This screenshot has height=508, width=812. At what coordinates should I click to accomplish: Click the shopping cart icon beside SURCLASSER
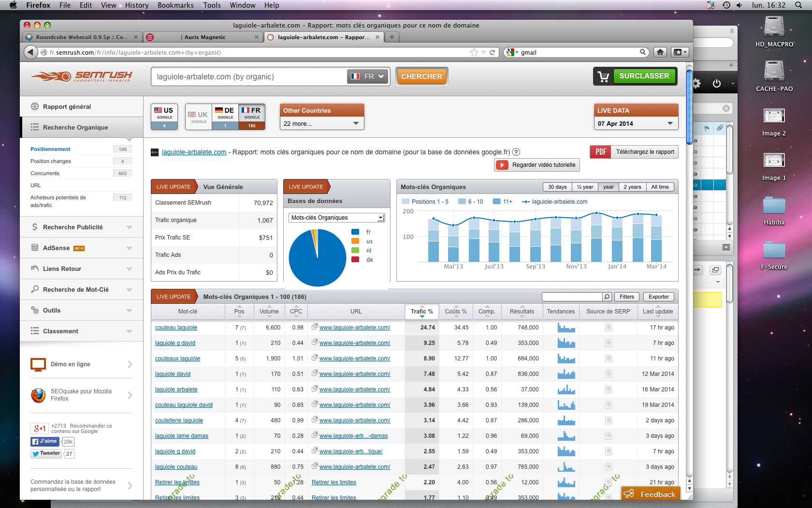[x=603, y=76]
